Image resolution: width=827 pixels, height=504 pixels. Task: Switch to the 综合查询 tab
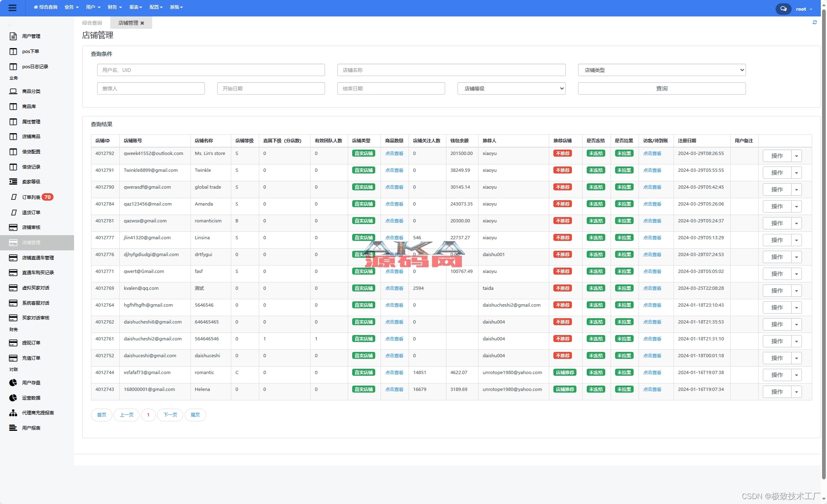pos(92,23)
